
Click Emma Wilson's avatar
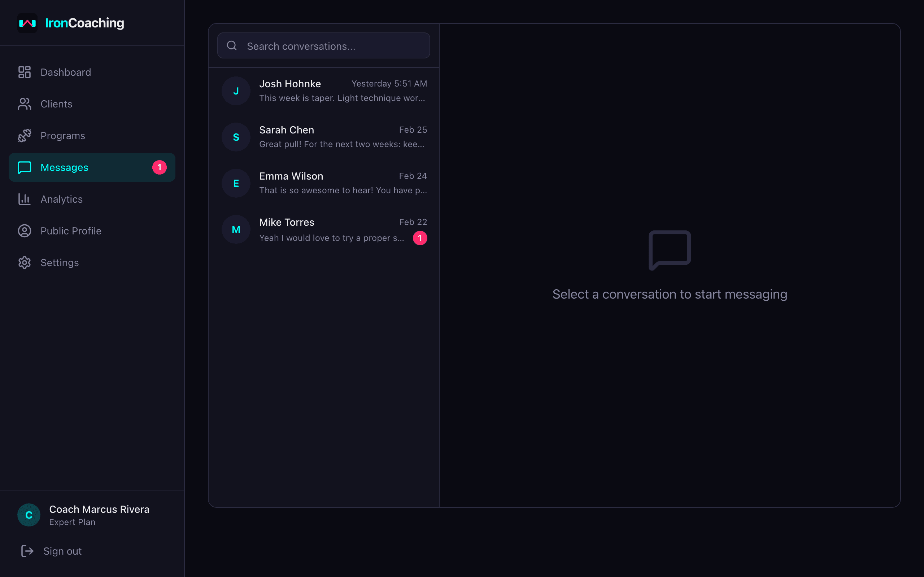pos(236,183)
